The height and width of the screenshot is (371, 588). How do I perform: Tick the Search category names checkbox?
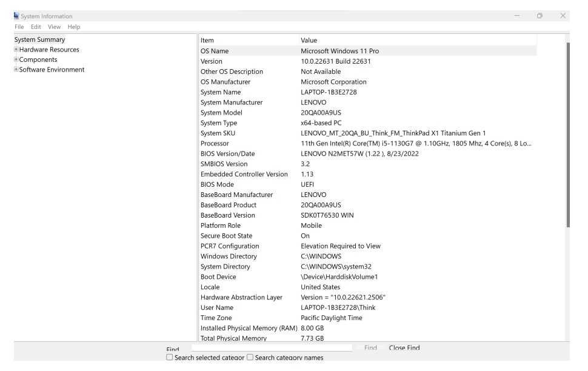250,357
